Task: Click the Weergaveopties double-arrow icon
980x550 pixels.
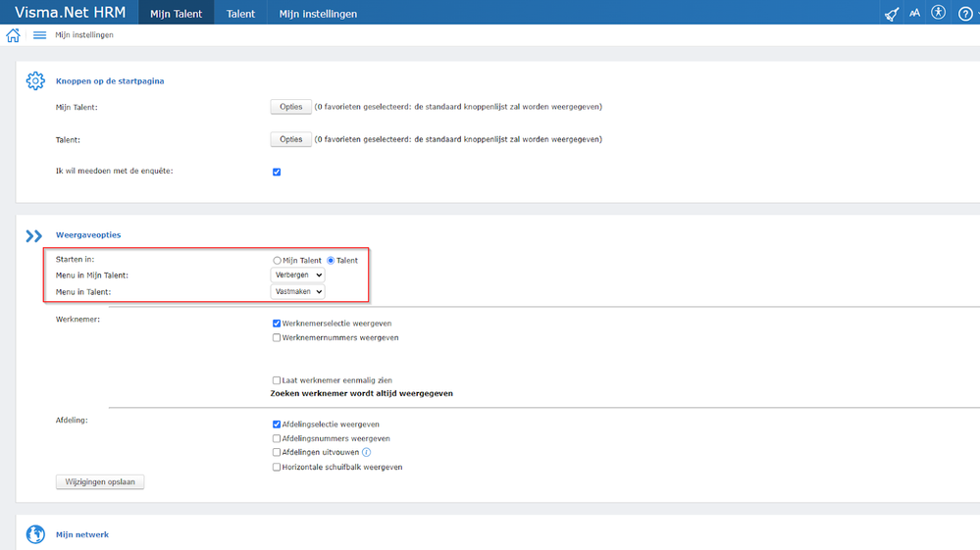Action: [34, 235]
